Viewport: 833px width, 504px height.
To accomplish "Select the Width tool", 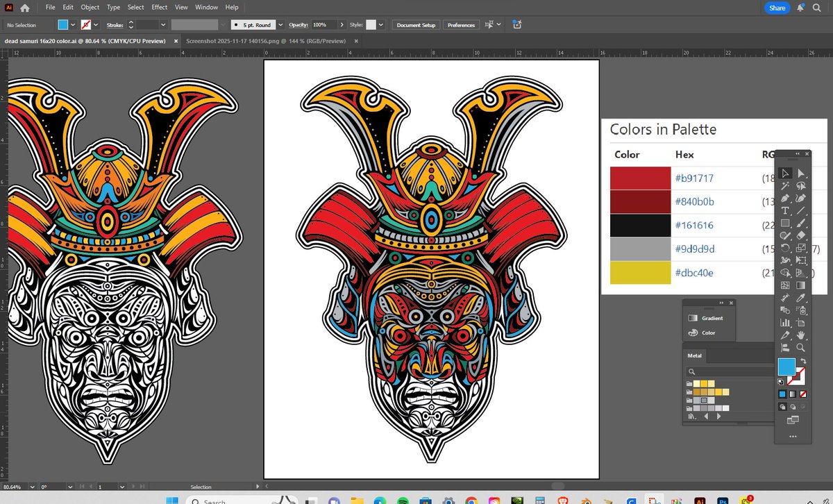I will tap(785, 260).
